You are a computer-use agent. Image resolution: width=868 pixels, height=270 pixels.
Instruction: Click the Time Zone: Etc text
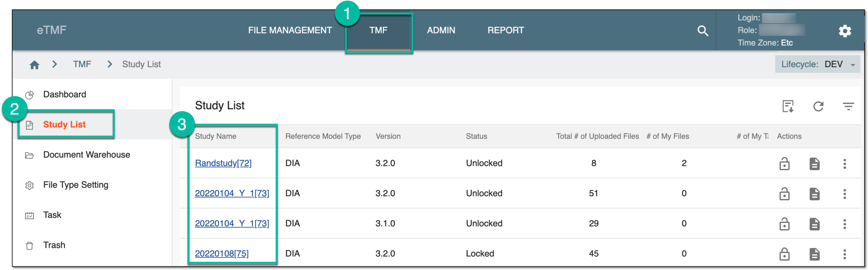point(765,43)
